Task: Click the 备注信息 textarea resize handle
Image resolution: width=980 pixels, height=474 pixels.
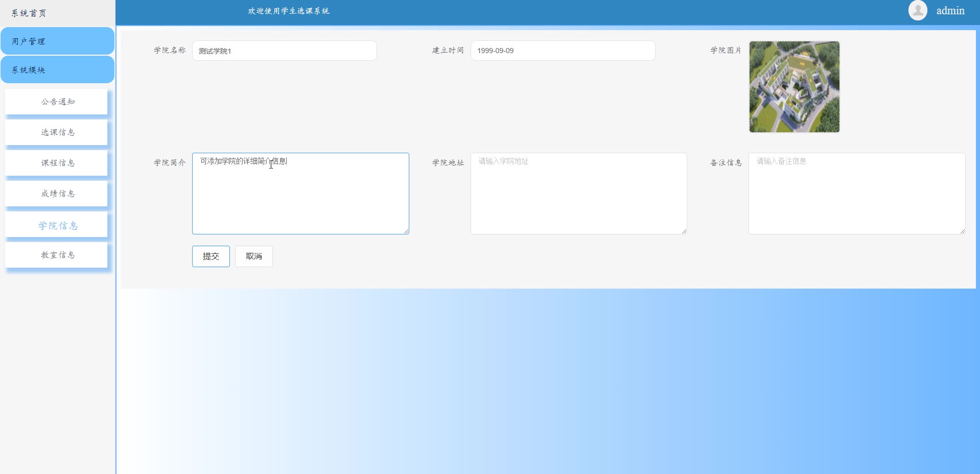Action: click(x=963, y=231)
